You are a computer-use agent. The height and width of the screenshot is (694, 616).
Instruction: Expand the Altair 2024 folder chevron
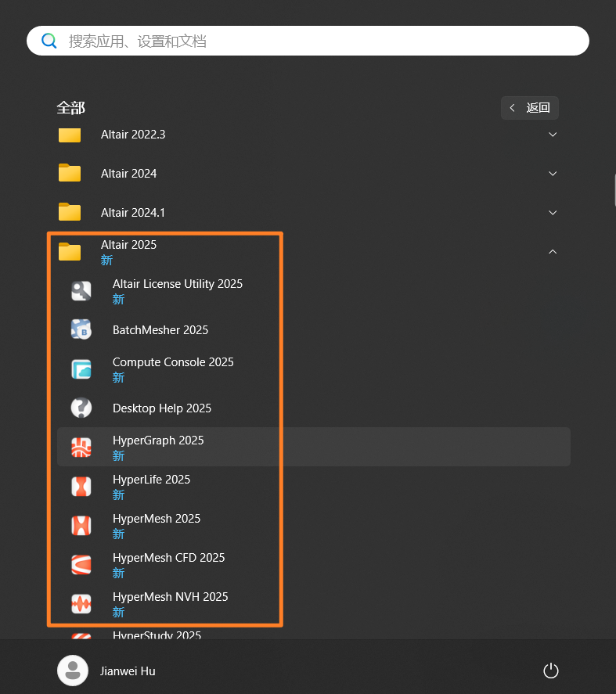click(x=553, y=174)
